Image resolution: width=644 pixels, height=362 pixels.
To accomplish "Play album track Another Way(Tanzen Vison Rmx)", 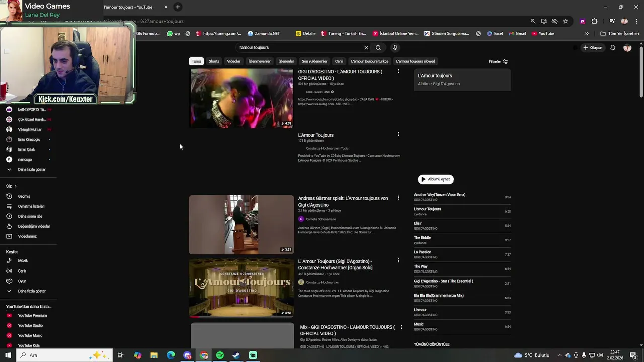I will (x=462, y=197).
